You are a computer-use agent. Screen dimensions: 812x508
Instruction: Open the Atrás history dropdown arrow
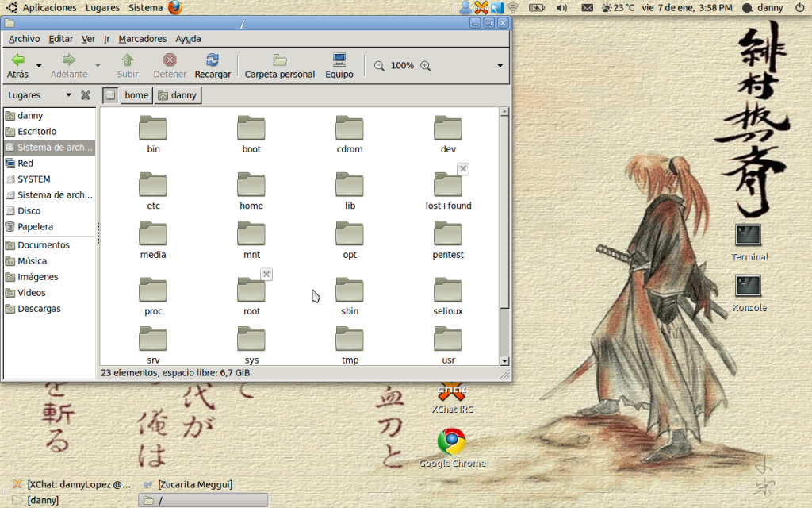(x=39, y=66)
